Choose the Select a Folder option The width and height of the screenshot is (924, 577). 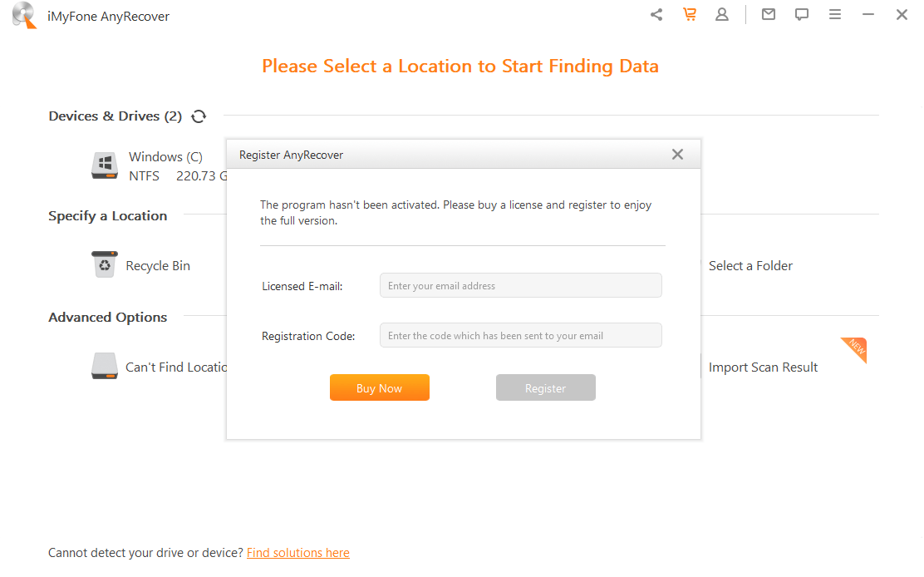tap(750, 265)
